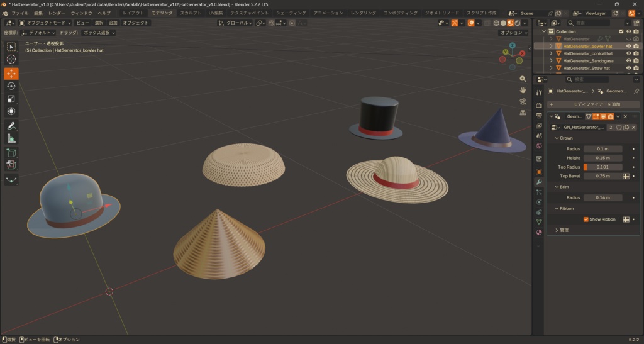Toggle snapping magnet in header
The image size is (644, 344).
click(271, 23)
